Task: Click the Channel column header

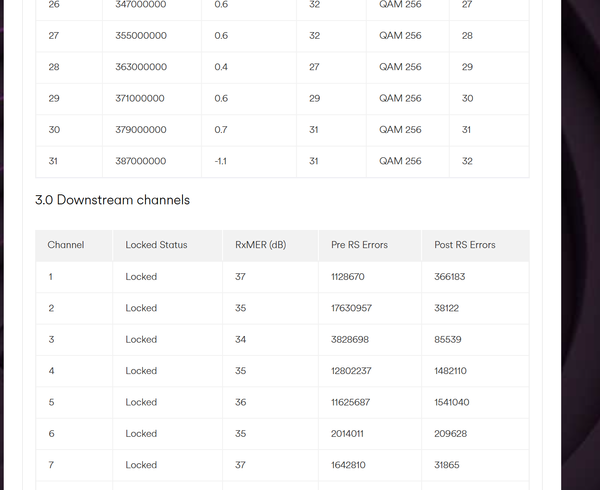Action: pyautogui.click(x=66, y=245)
